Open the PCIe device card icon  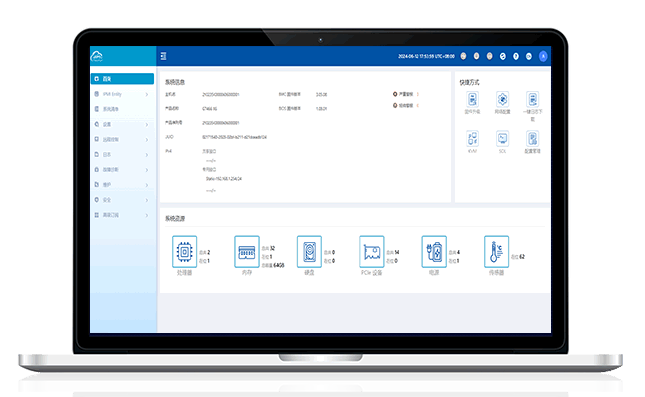tap(371, 251)
